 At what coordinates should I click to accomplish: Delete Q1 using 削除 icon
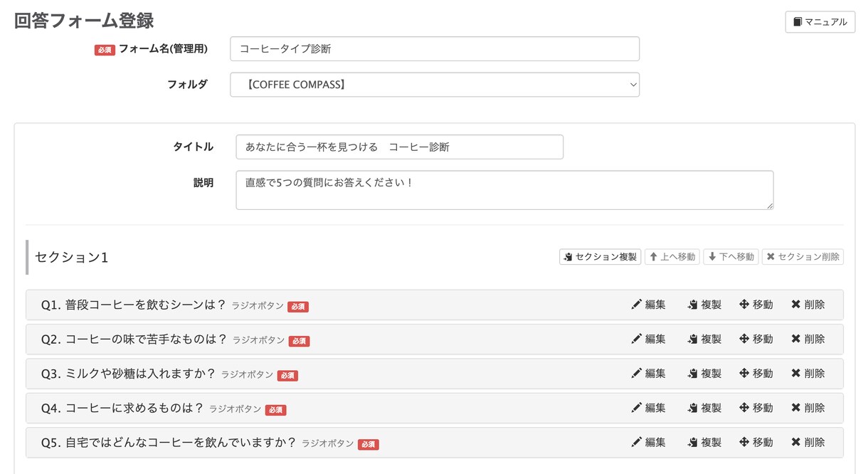808,305
